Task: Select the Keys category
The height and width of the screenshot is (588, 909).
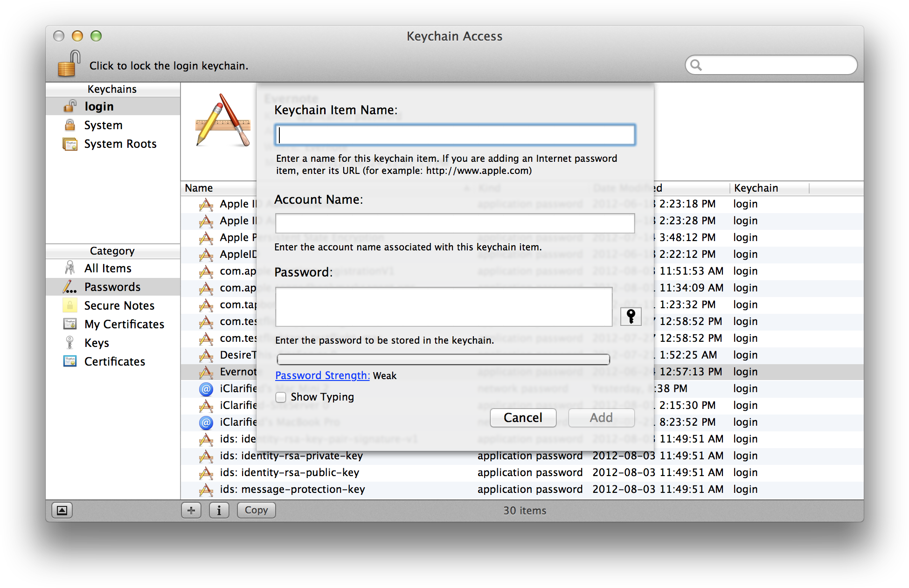Action: click(97, 343)
